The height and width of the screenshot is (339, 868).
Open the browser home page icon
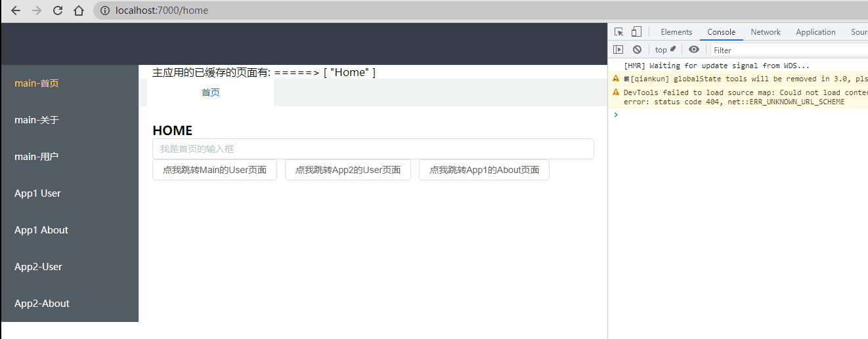tap(79, 10)
